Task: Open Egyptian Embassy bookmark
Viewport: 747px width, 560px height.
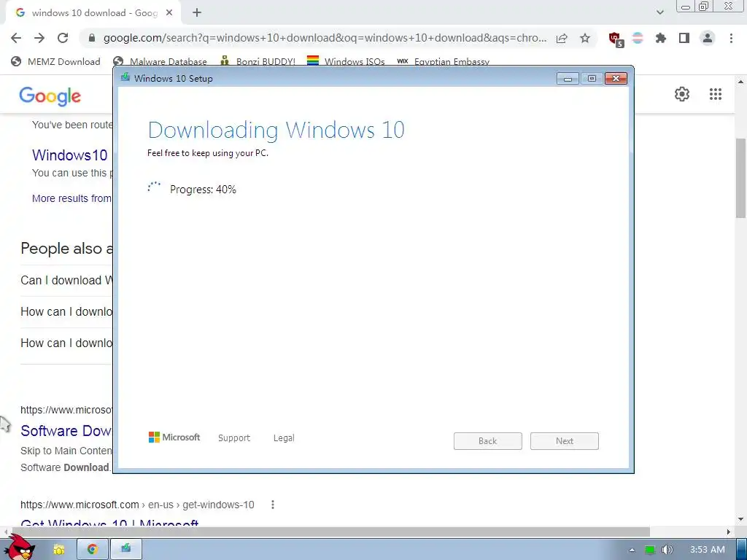Action: [x=443, y=61]
